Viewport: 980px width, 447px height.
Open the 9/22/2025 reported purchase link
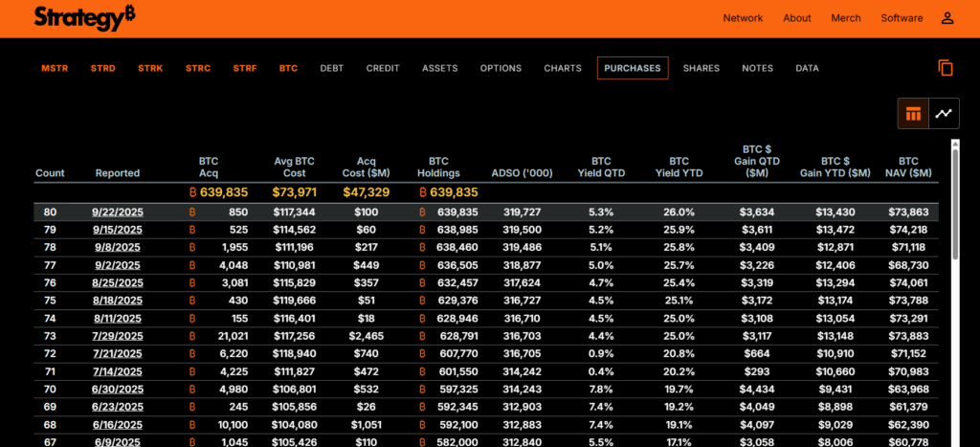click(x=118, y=212)
